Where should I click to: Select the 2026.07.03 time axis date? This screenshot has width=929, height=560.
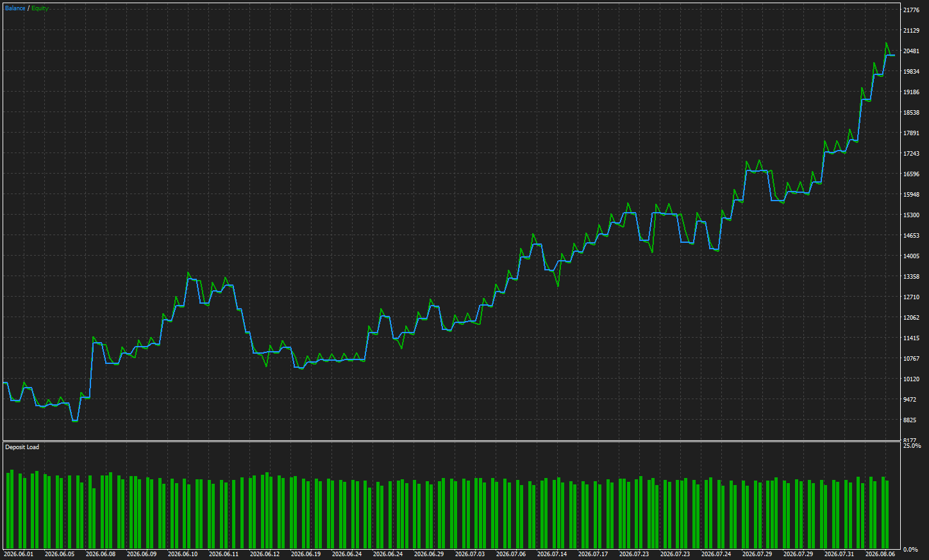point(470,554)
